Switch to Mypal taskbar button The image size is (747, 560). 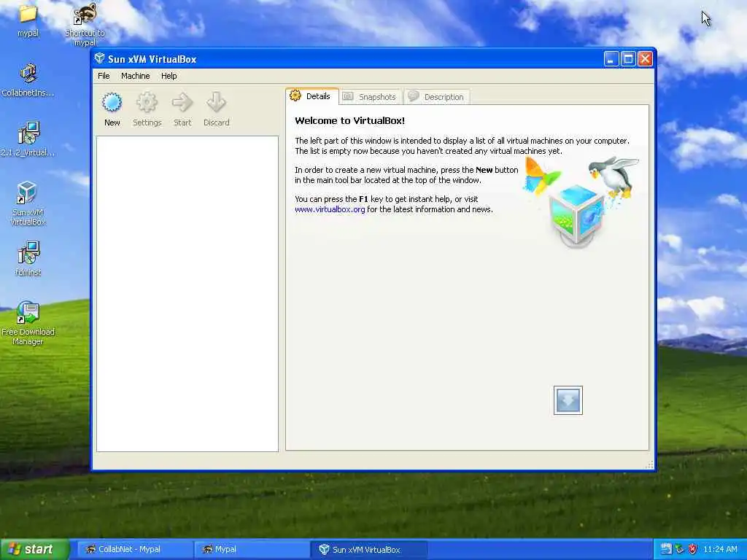click(x=252, y=549)
